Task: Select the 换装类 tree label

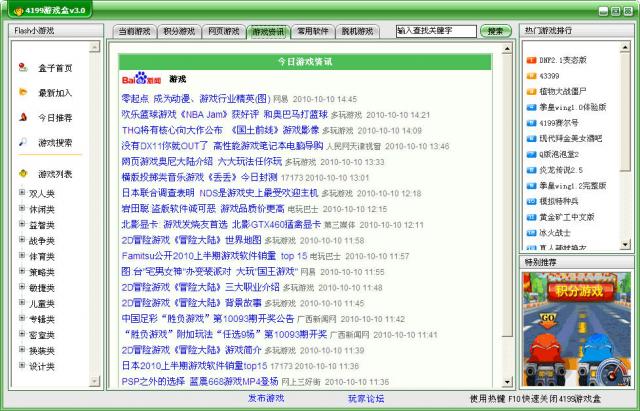Action: 42,351
